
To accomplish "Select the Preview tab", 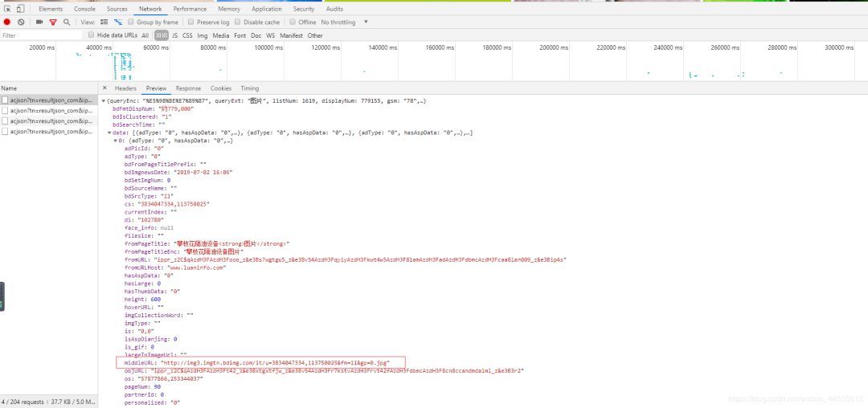I will [156, 88].
